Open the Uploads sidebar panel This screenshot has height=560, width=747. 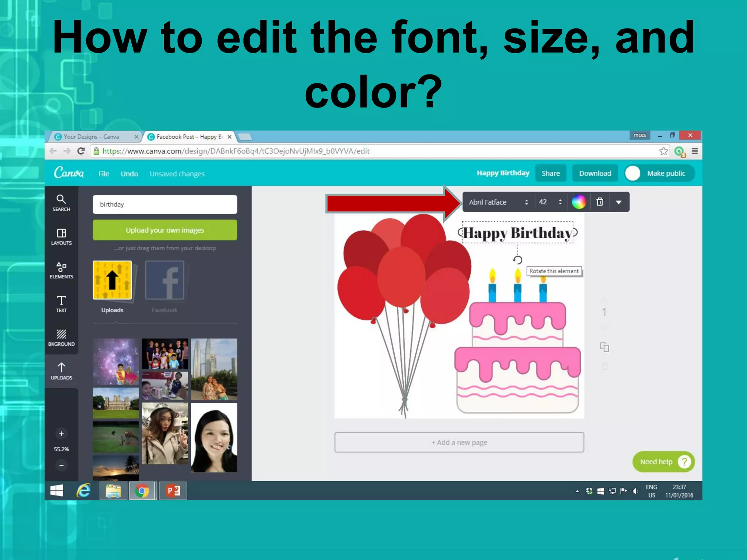pos(61,371)
